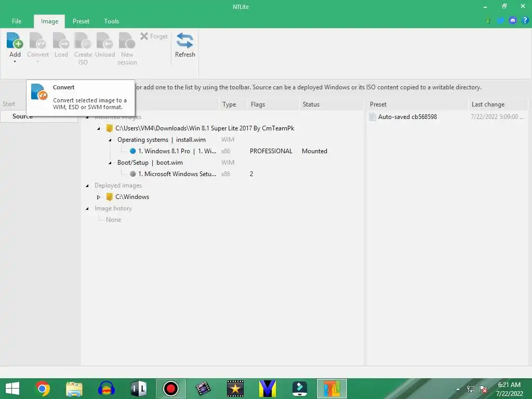Open the Windows Start button
The width and height of the screenshot is (532, 399).
pyautogui.click(x=12, y=389)
